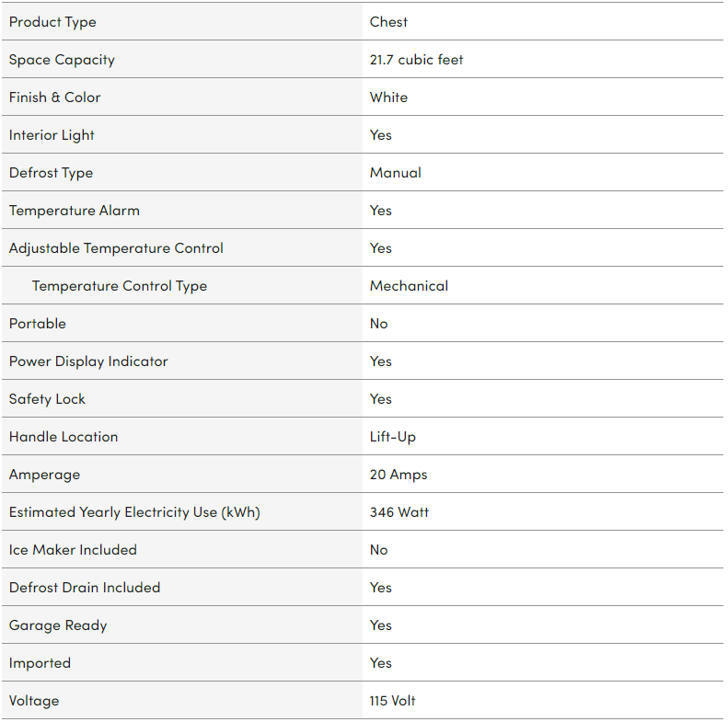728x722 pixels.
Task: Select the "Mechanical" value cell
Action: click(409, 286)
